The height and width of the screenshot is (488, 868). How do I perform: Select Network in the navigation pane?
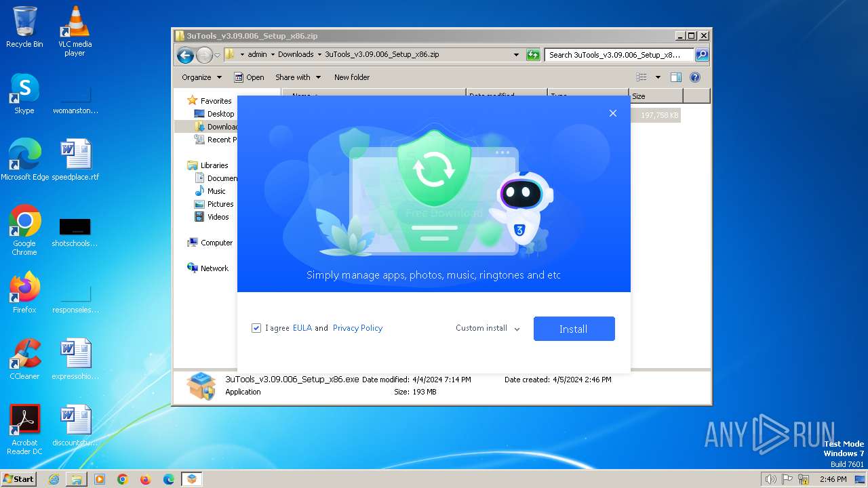pyautogui.click(x=208, y=268)
